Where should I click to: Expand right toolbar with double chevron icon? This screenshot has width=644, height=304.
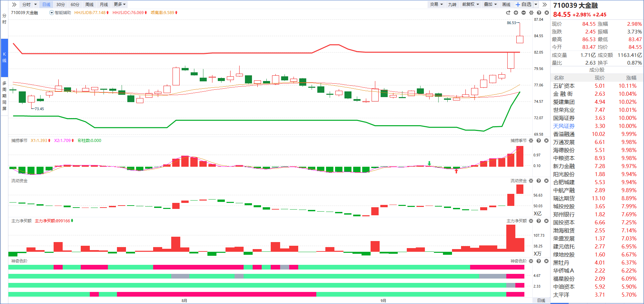pyautogui.click(x=544, y=4)
